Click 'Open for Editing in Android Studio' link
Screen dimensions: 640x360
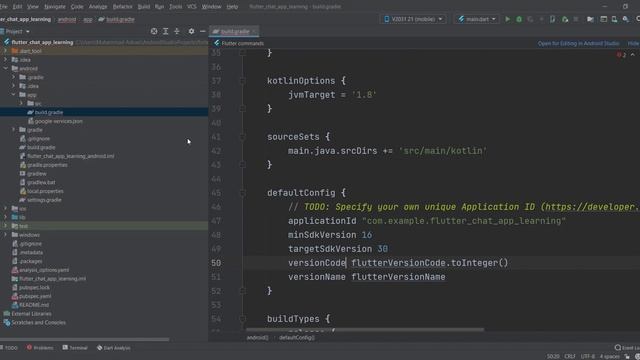578,43
